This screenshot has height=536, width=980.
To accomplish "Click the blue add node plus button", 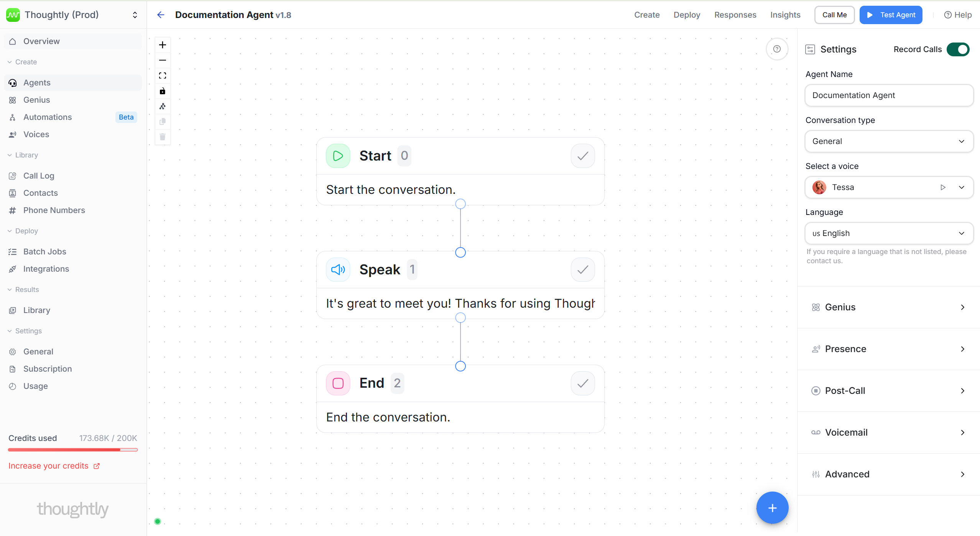I will point(772,508).
